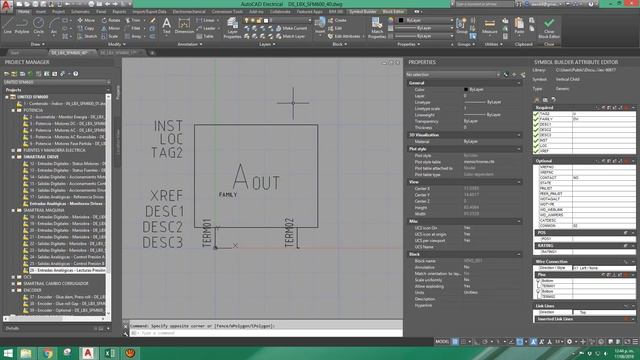
Task: Open Chrome from the taskbar
Action: click(x=48, y=353)
